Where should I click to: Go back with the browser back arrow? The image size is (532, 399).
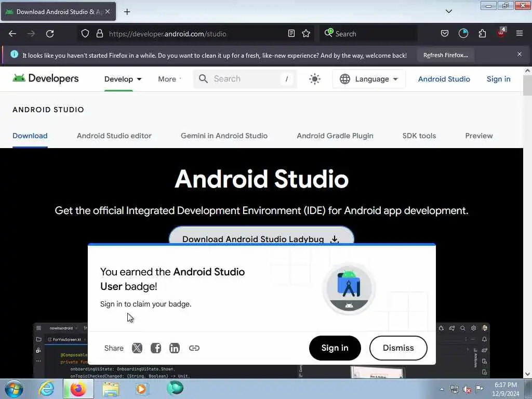point(12,34)
